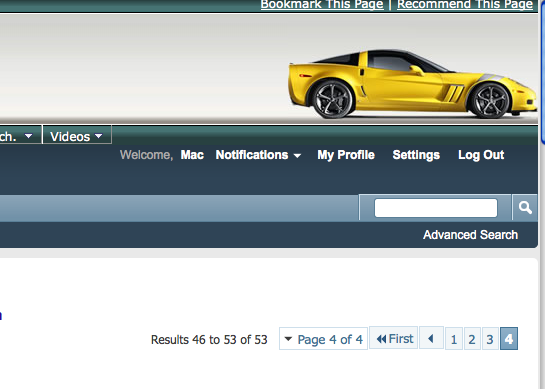The image size is (545, 389).
Task: Go to results page 1
Action: point(454,339)
